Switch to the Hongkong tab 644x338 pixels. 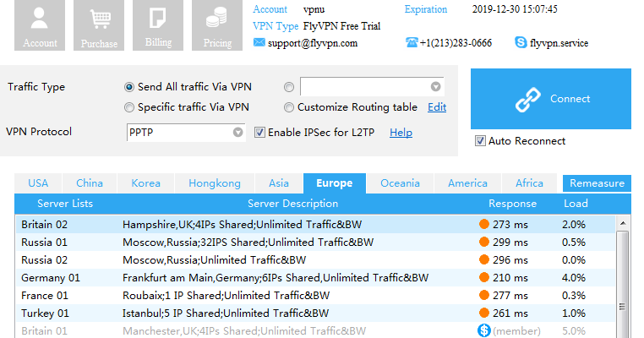coord(215,183)
